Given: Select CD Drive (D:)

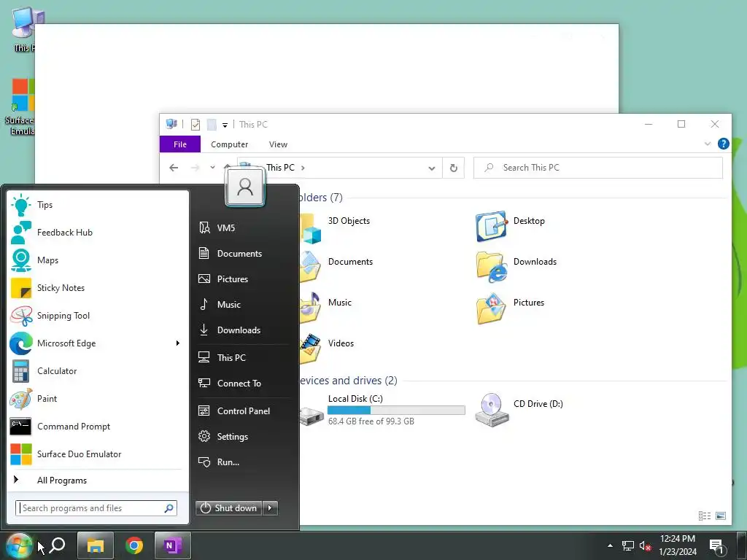Looking at the screenshot, I should (x=519, y=410).
